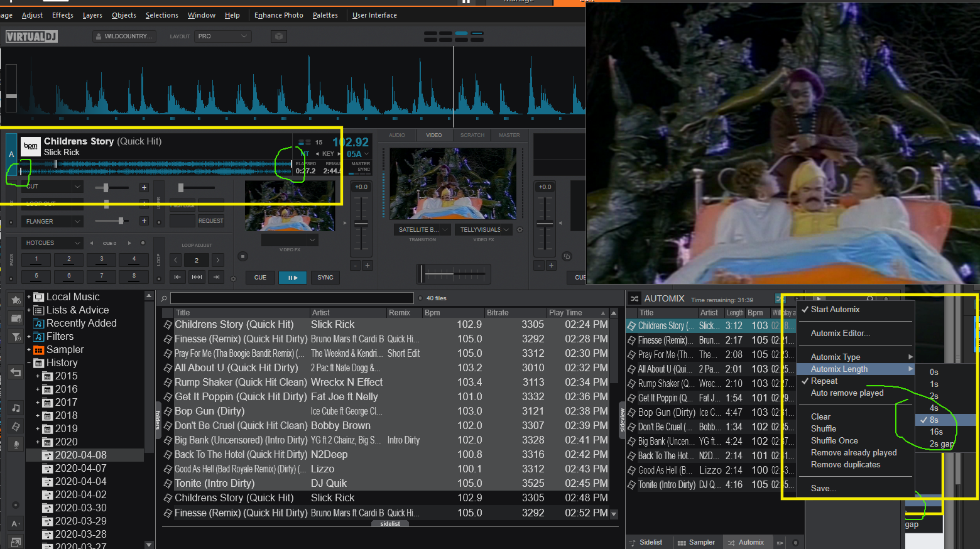Click the plus button beside the CUT effect
980x549 pixels.
pos(144,187)
